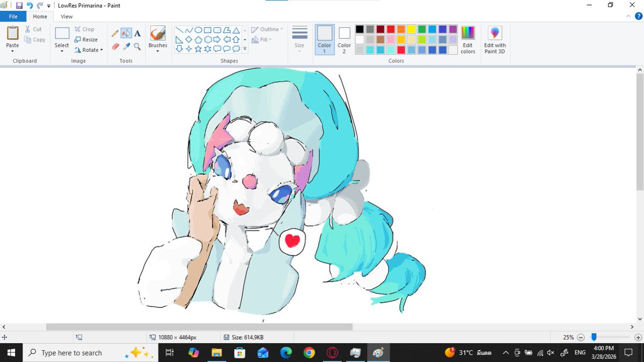Select the Text tool
The image size is (644, 362).
click(137, 33)
